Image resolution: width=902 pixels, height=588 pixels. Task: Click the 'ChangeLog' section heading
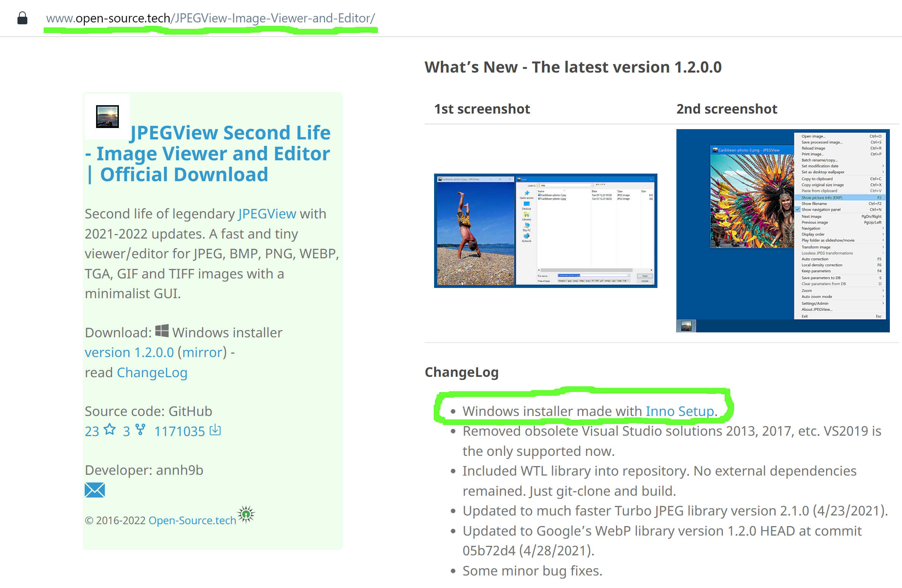(x=461, y=372)
